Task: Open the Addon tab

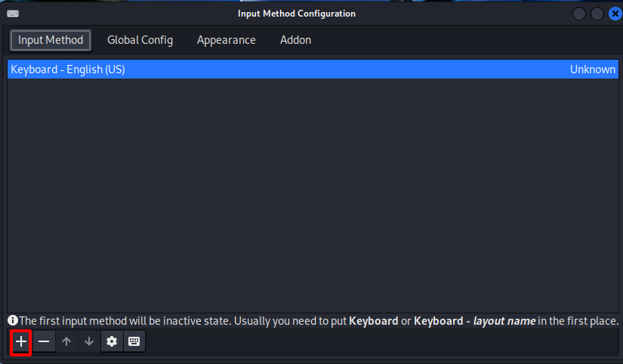Action: [295, 40]
